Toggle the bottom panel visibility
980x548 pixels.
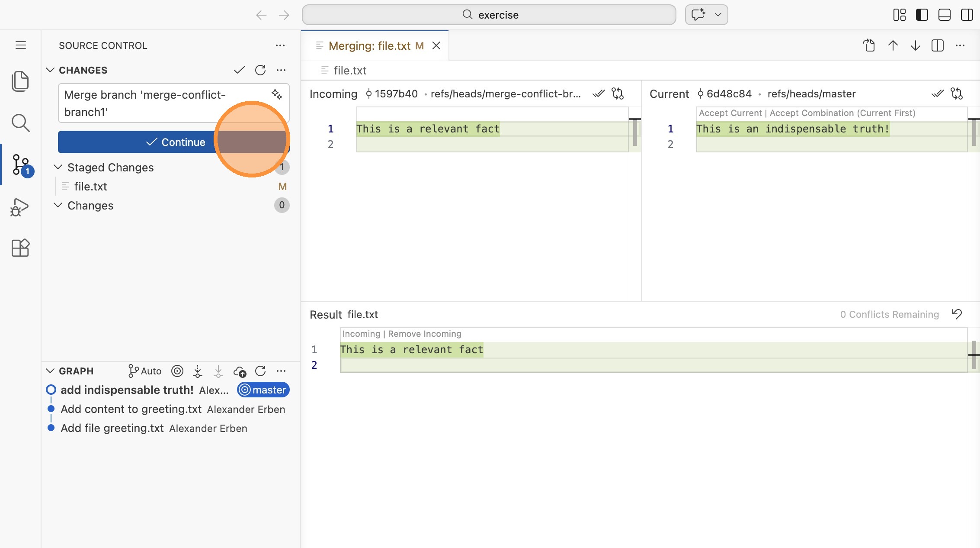[x=945, y=15]
